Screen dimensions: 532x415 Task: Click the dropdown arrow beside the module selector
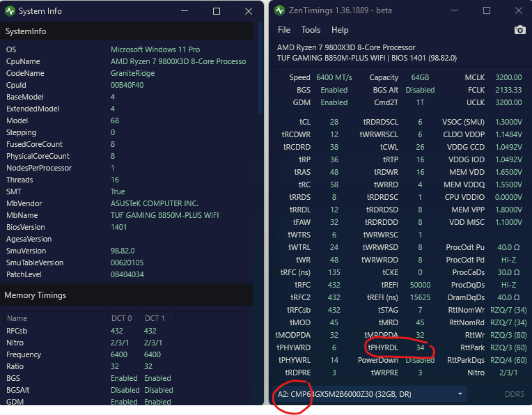pyautogui.click(x=460, y=394)
